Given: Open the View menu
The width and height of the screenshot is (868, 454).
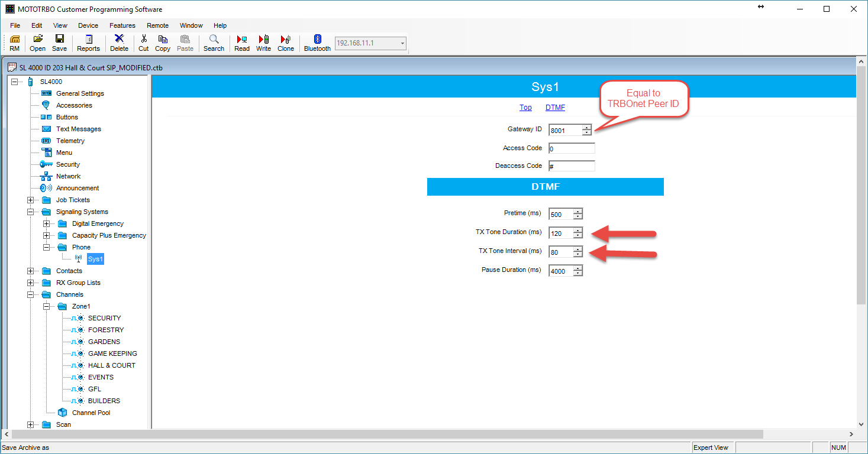Looking at the screenshot, I should [x=60, y=25].
